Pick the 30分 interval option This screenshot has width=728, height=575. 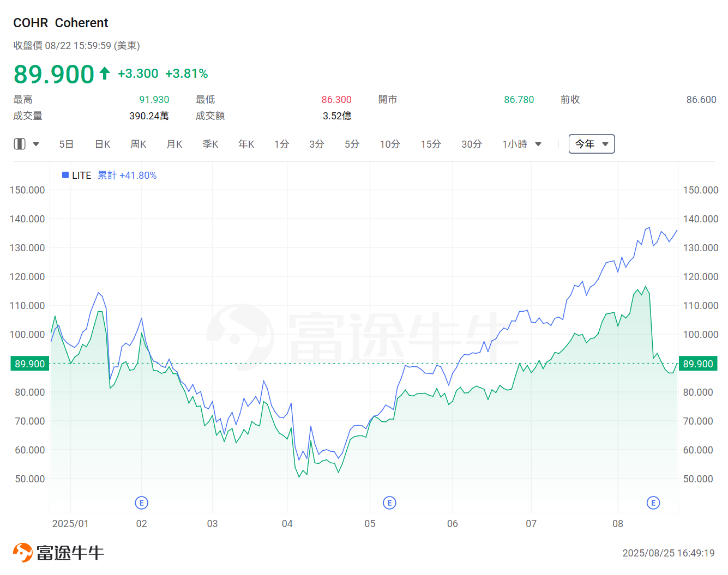(x=472, y=144)
